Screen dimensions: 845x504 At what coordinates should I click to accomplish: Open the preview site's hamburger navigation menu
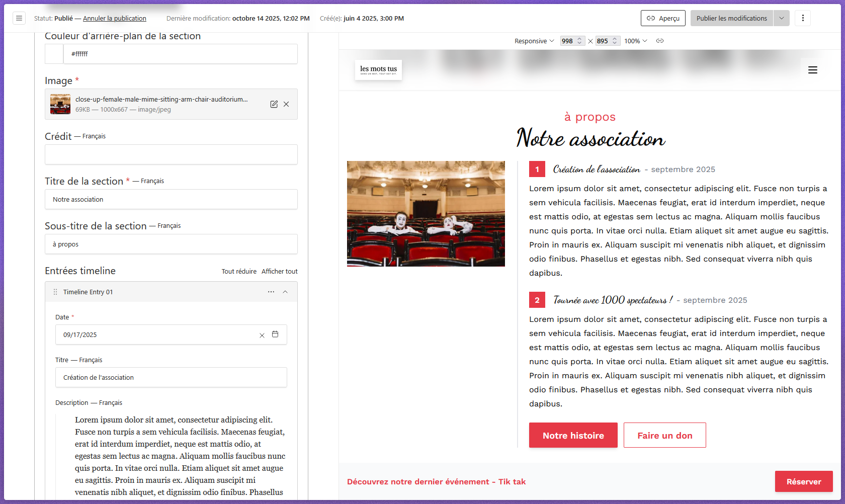coord(813,70)
